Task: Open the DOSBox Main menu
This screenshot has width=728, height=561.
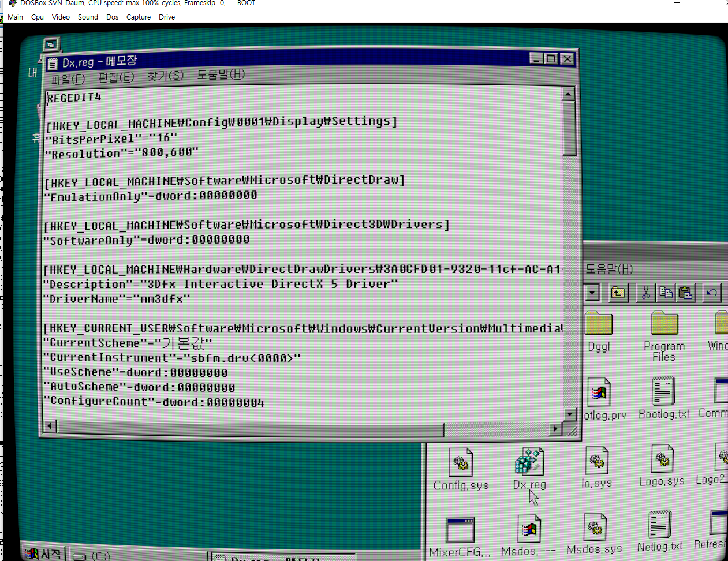Action: pos(16,17)
